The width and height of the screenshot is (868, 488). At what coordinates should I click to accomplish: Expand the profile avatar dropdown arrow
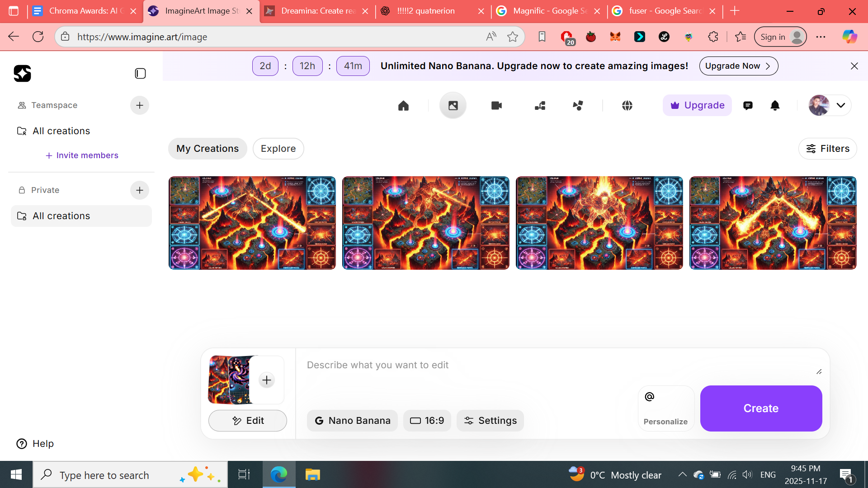pyautogui.click(x=840, y=105)
